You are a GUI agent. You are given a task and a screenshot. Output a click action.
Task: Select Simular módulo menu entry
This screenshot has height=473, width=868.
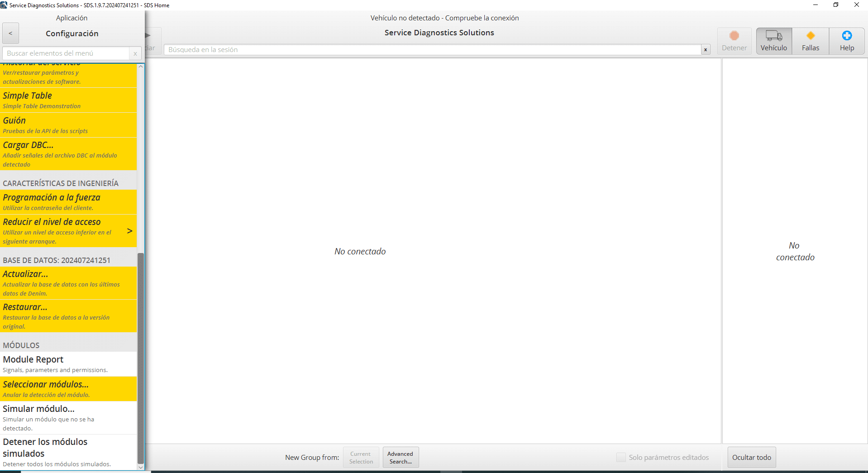point(68,417)
